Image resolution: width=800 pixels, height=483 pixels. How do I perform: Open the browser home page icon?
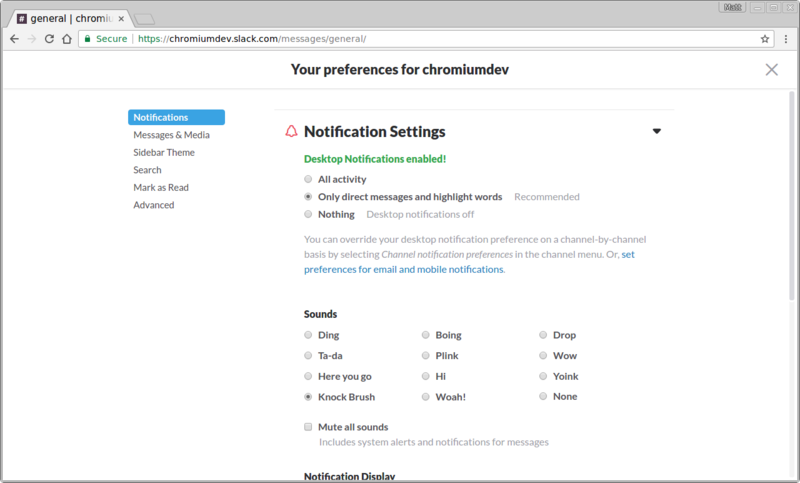pos(67,39)
